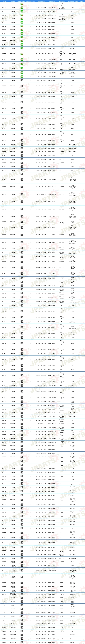Click diesel icon in 3.2 SAFA row from 02.2008
This screenshot has width=85, height=644.
click(x=22, y=558)
